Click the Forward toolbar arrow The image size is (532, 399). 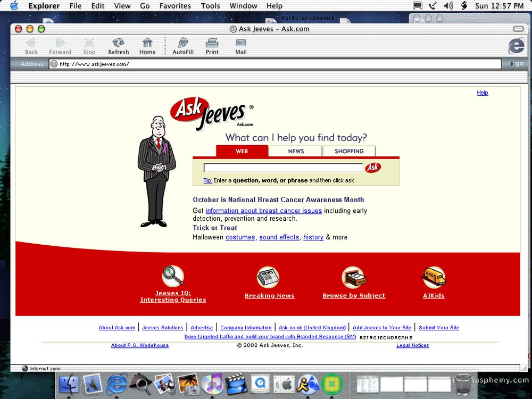pos(60,43)
